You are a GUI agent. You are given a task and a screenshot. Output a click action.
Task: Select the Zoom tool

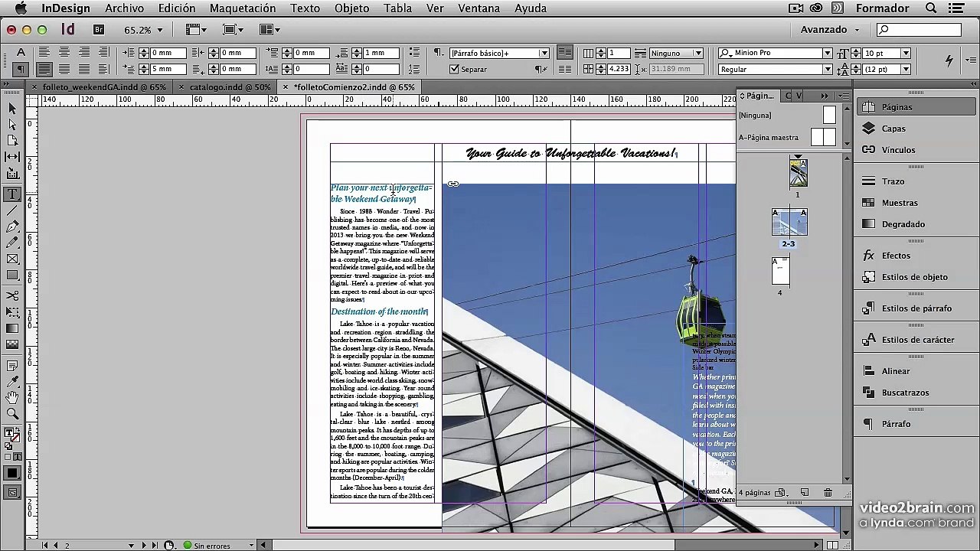(x=12, y=413)
